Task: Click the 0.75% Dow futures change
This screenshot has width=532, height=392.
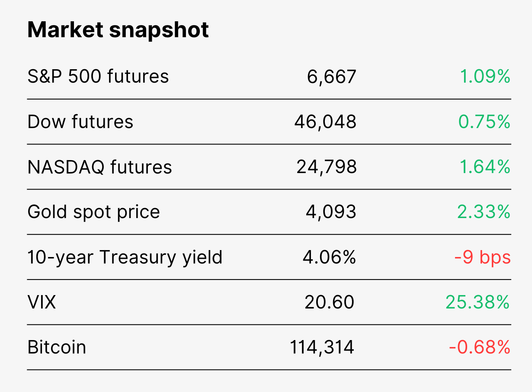Action: coord(484,122)
